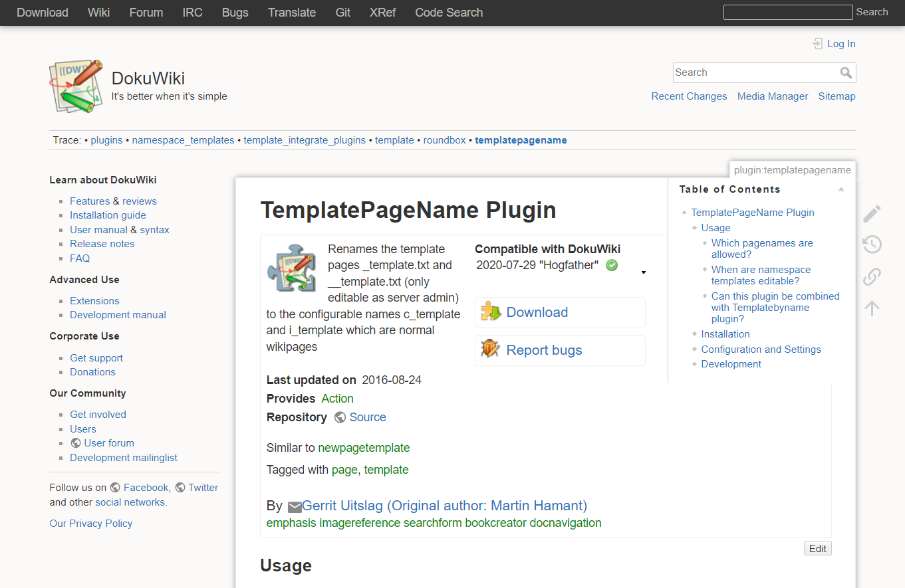
Task: Open Media Manager
Action: point(773,96)
